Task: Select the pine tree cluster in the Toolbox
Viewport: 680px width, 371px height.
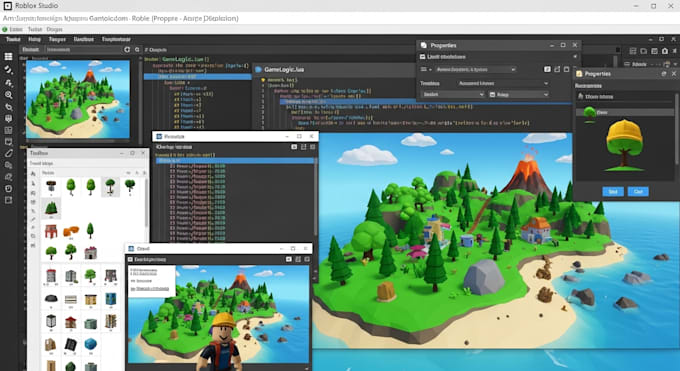Action: [51, 208]
